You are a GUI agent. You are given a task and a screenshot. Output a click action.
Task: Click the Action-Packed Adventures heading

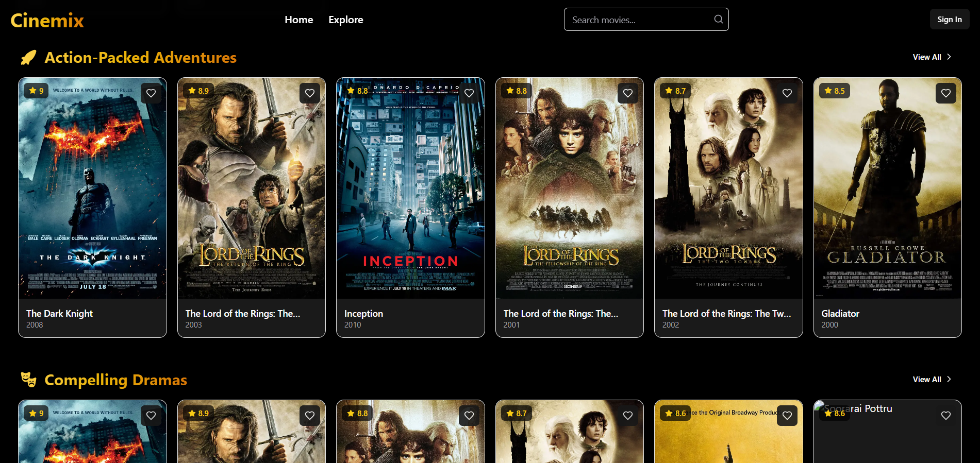pyautogui.click(x=140, y=58)
